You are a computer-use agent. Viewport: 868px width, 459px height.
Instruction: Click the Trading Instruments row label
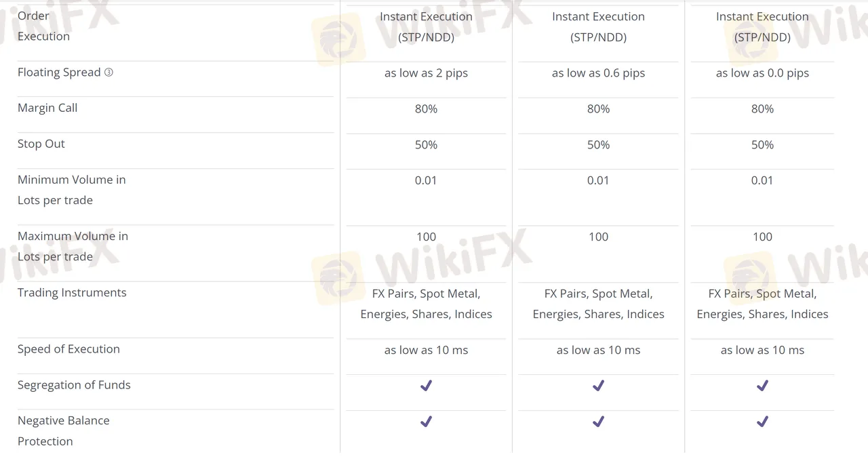[x=72, y=293]
